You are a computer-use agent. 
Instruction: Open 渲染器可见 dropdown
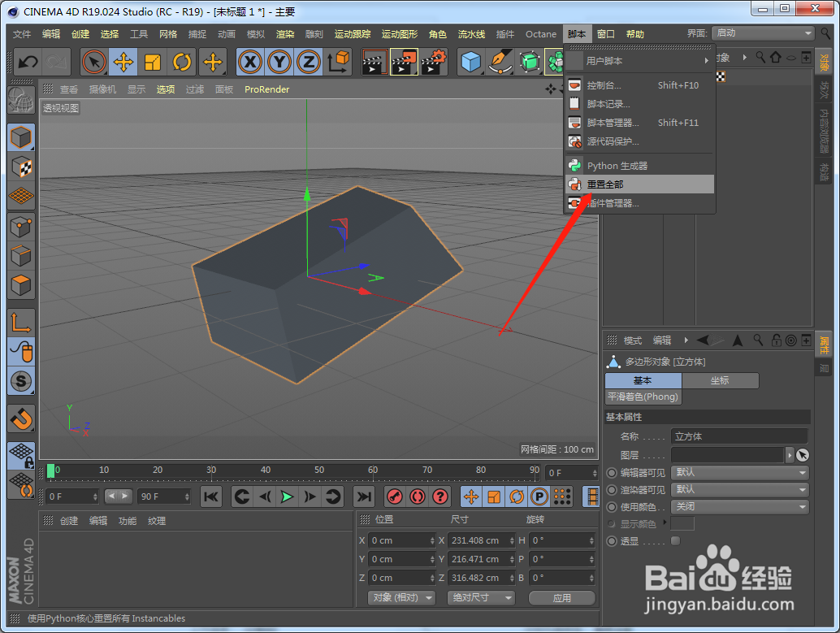tap(740, 489)
